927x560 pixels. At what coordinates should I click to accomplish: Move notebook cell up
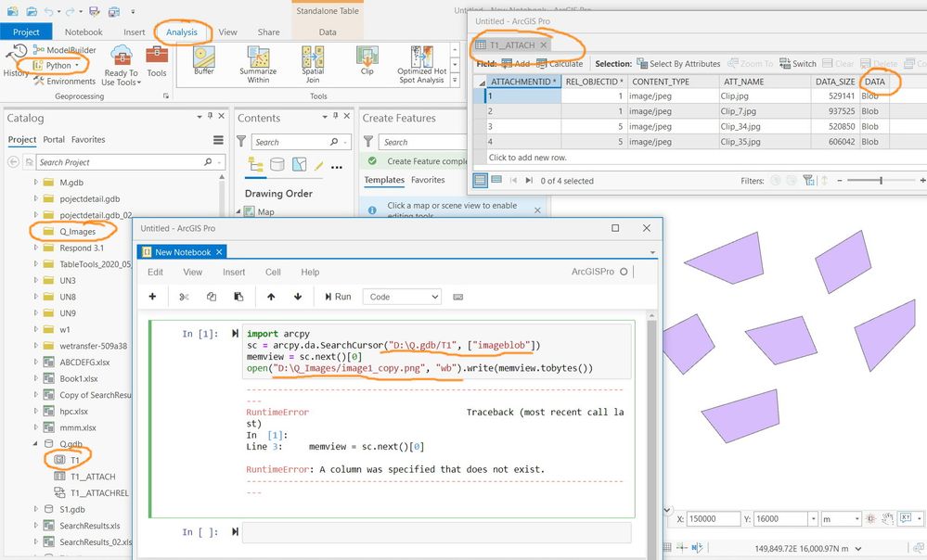[x=271, y=297]
